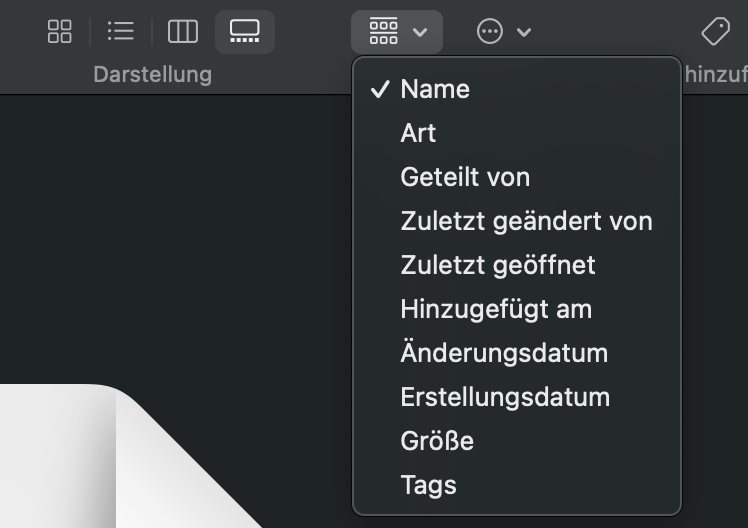The image size is (748, 528).
Task: Sort by Änderungsdatum
Action: [504, 353]
